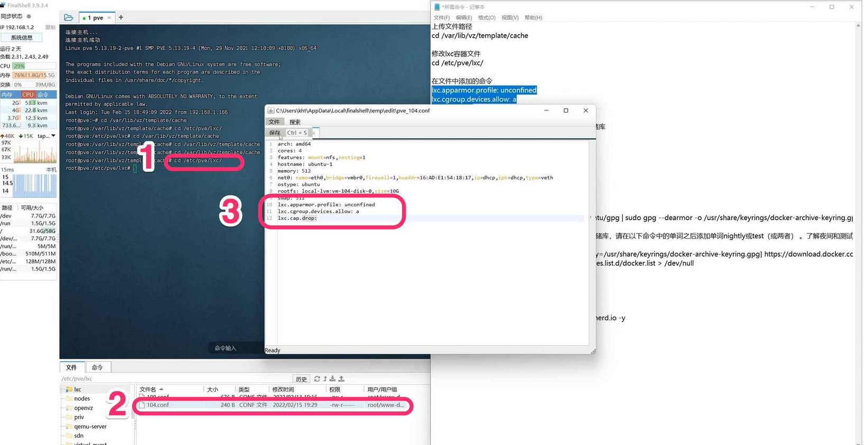The width and height of the screenshot is (868, 445).
Task: Select the priv folder in the directory tree
Action: (x=79, y=417)
